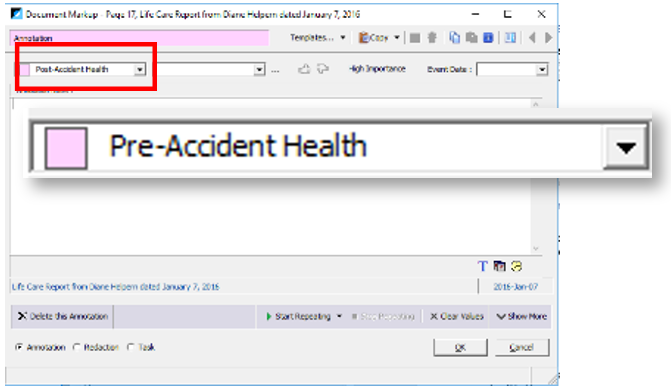Open the Life Care Report from Diane Helpern link
671x390 pixels.
[x=116, y=287]
